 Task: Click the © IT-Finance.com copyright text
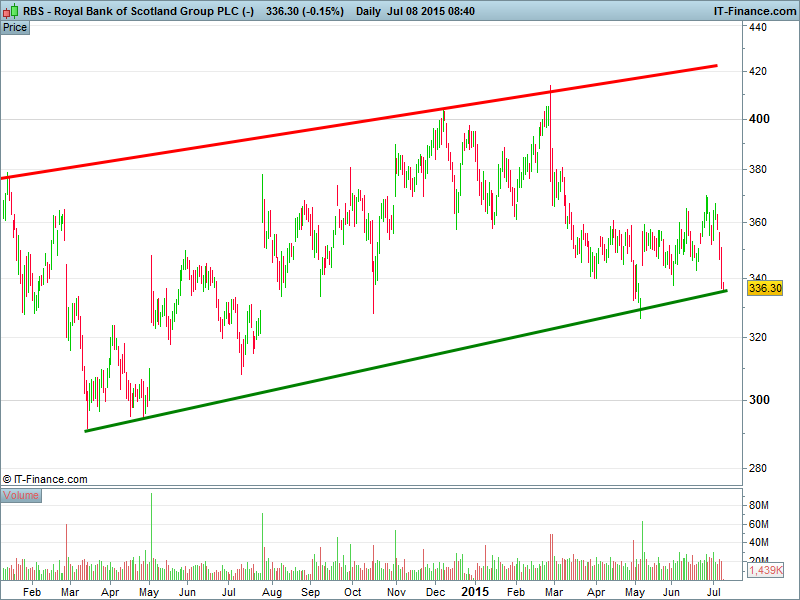pyautogui.click(x=45, y=479)
